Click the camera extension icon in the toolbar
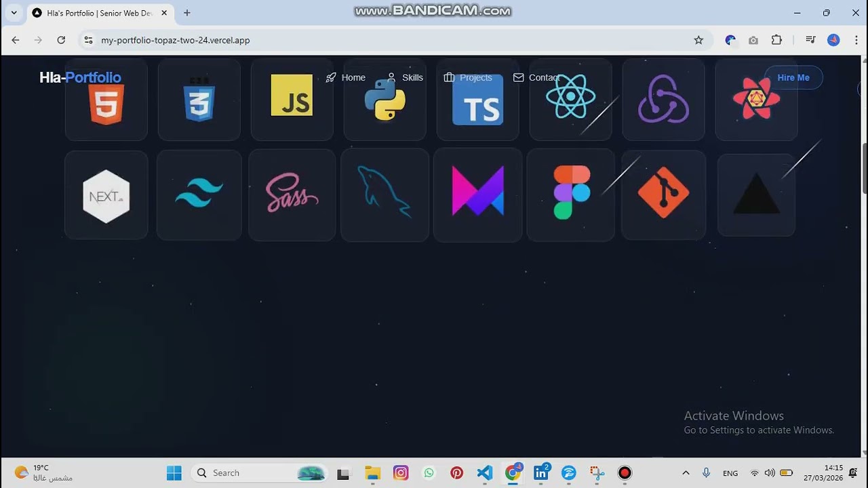868x488 pixels. (x=753, y=40)
